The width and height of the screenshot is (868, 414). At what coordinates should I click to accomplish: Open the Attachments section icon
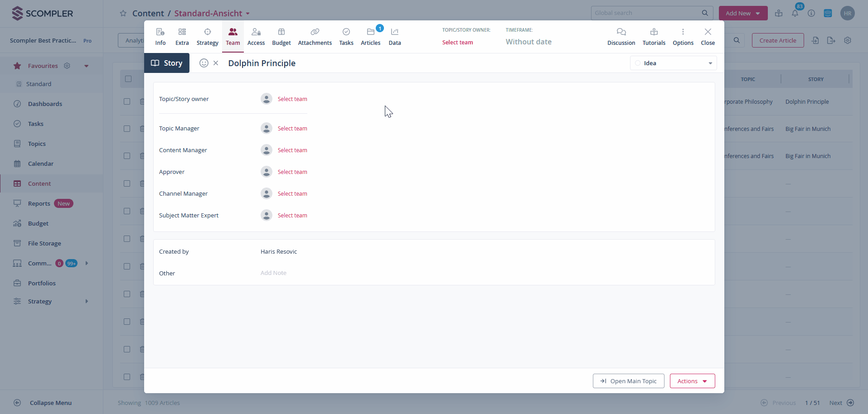[315, 32]
